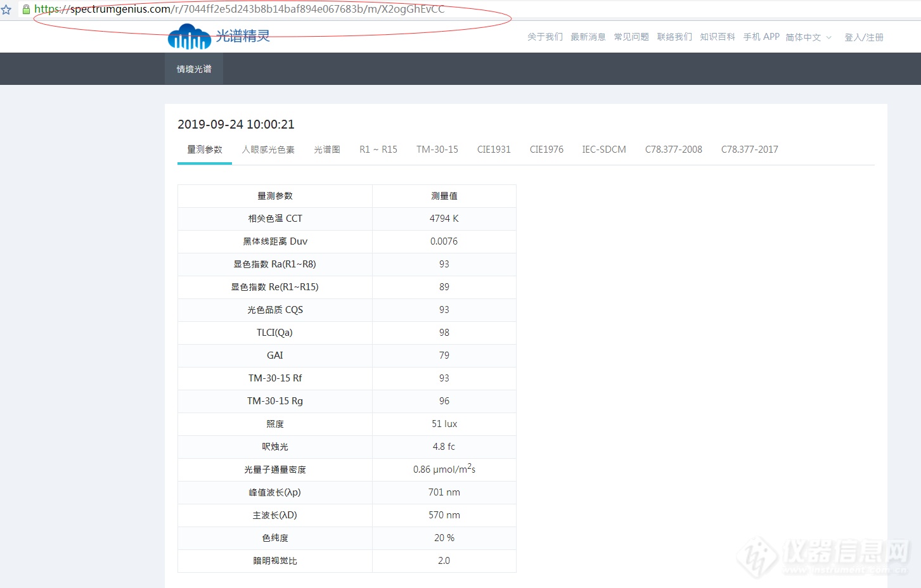Click the browser address bar URL
Viewport: 921px width, 588px height.
pyautogui.click(x=240, y=10)
